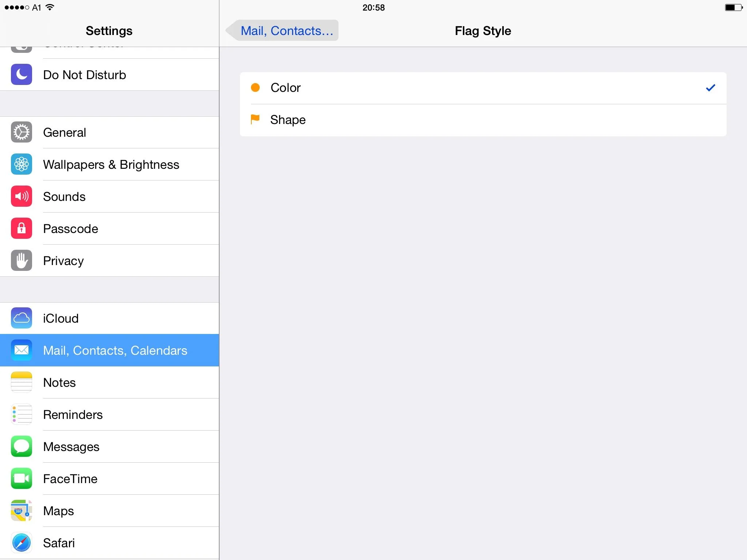Click the orange flag shape icon

[x=255, y=119]
